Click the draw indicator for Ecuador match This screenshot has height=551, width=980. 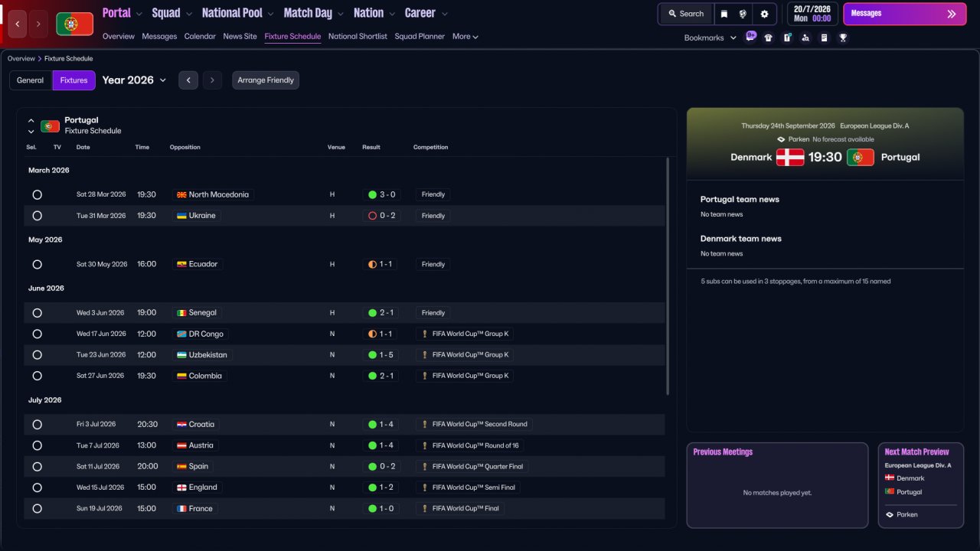click(x=372, y=265)
